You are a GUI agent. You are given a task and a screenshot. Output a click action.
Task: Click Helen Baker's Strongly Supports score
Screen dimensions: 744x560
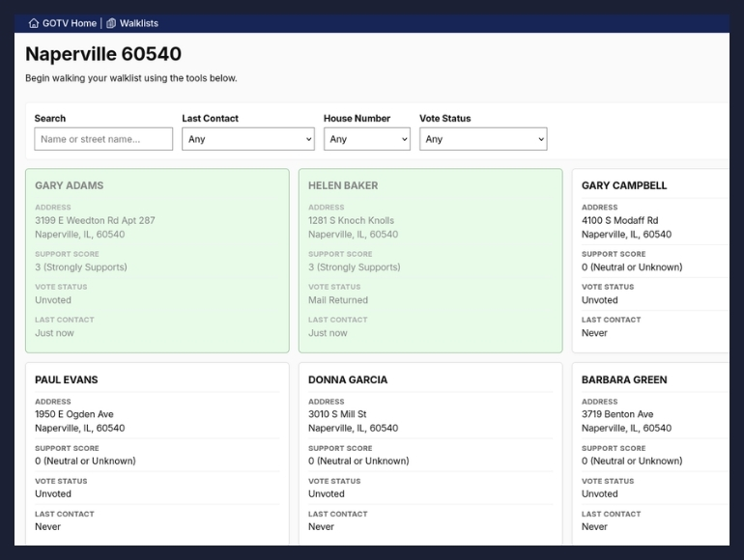pos(354,267)
